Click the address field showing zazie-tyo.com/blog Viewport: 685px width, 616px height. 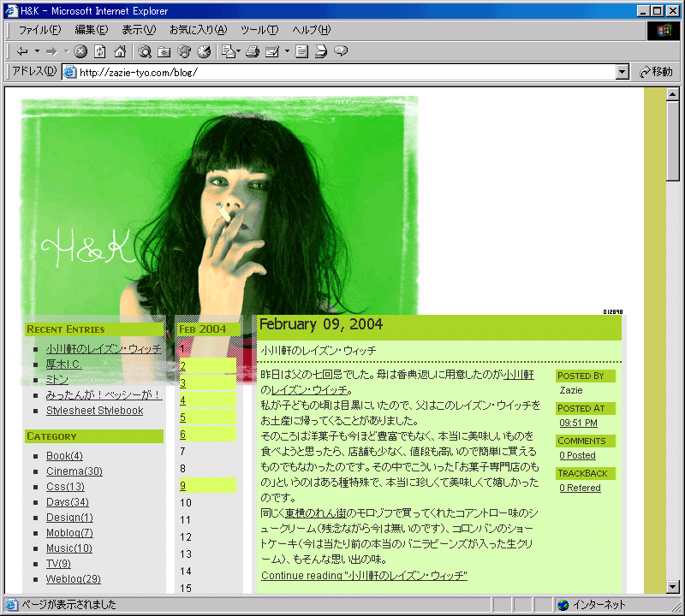pos(345,72)
